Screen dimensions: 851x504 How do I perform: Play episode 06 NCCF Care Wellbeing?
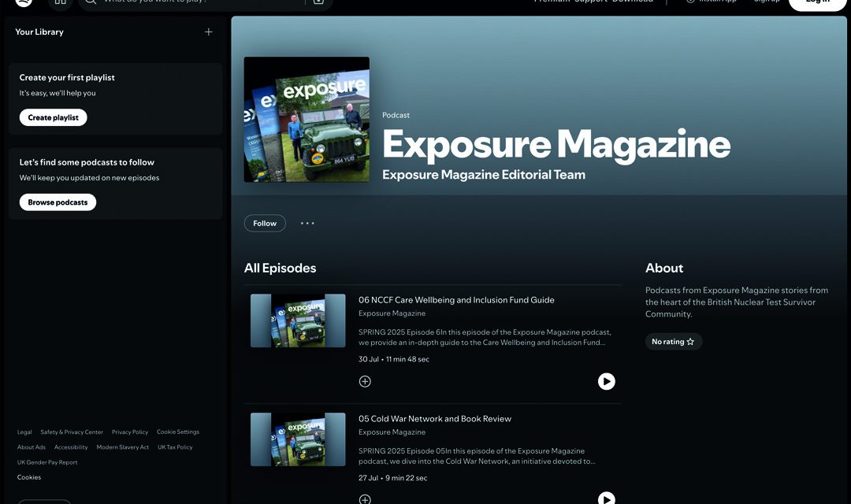point(606,380)
